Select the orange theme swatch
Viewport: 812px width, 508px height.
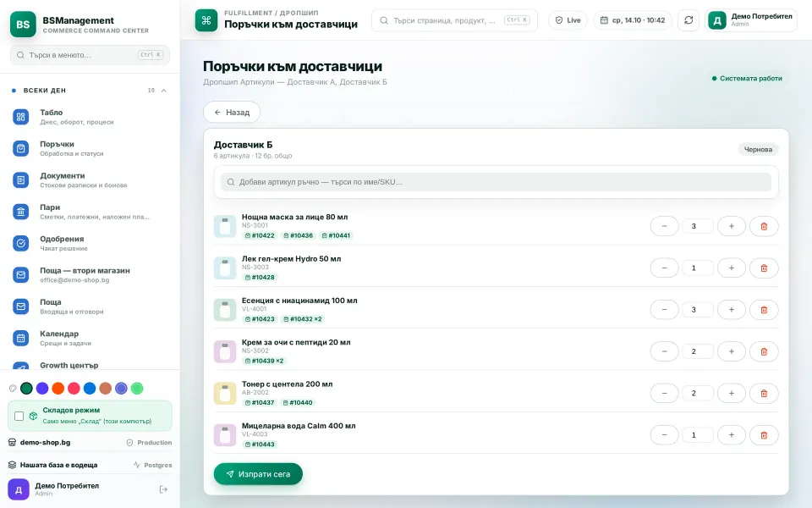(x=58, y=389)
